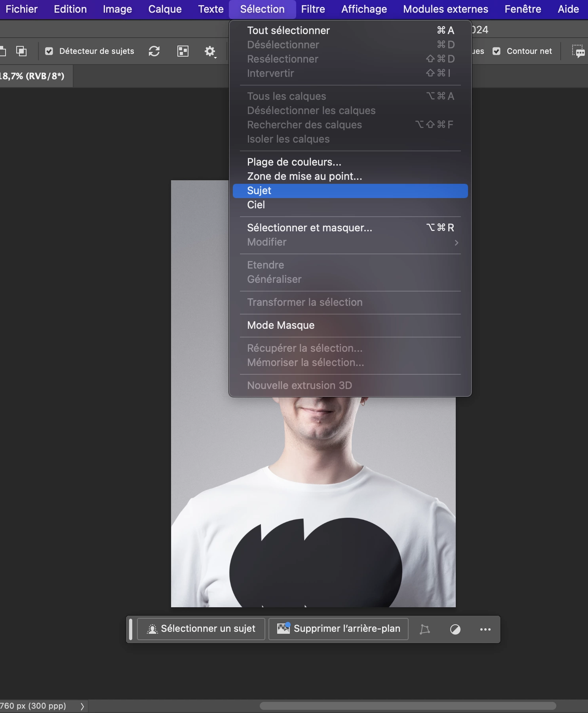Open the Texte menu
The image size is (588, 713).
pos(211,9)
